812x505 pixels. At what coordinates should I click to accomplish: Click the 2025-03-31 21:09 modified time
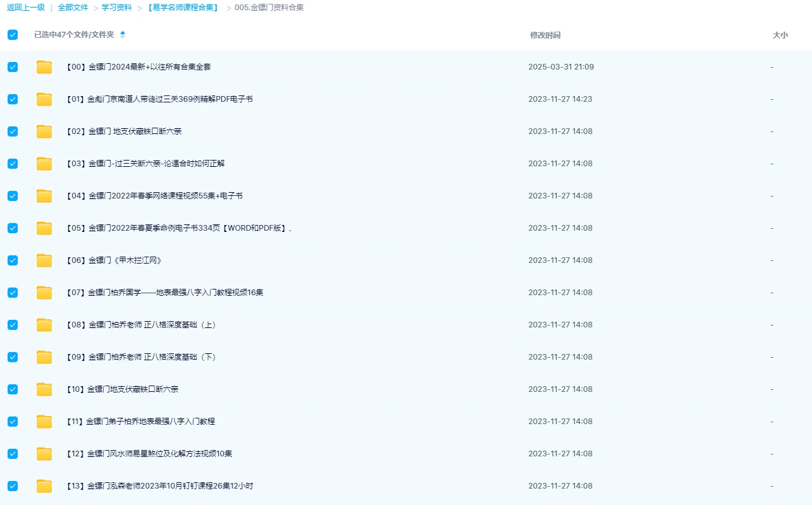[x=561, y=67]
